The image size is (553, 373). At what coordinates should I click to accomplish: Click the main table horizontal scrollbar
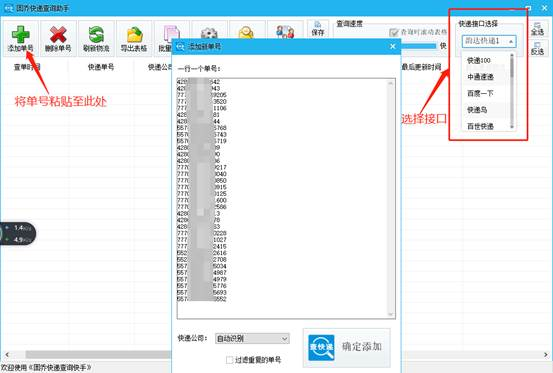pos(98,354)
